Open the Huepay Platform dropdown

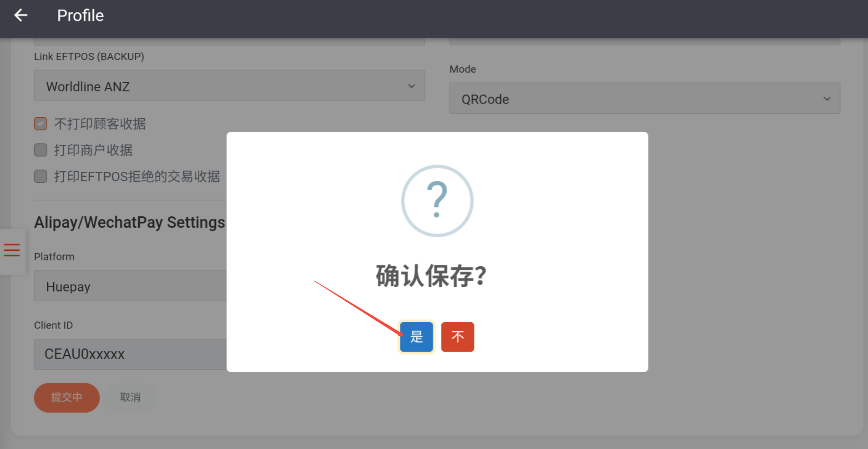click(130, 286)
